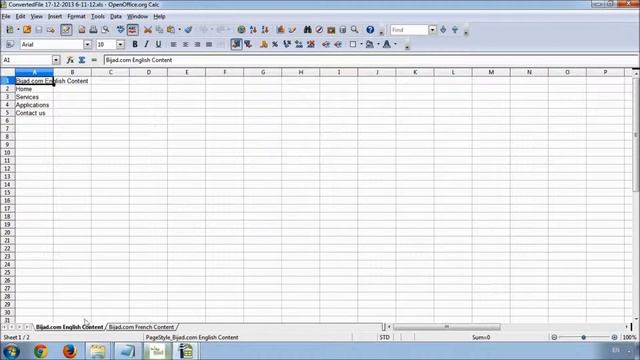The image size is (640, 360).
Task: Click STD selection mode in status bar
Action: click(x=384, y=338)
